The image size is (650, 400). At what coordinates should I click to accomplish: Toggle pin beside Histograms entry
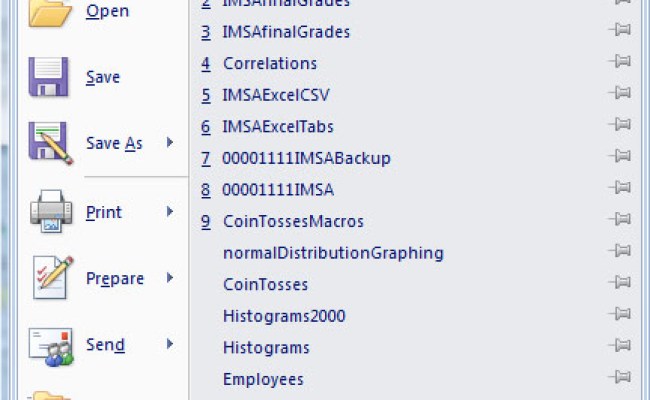(620, 345)
